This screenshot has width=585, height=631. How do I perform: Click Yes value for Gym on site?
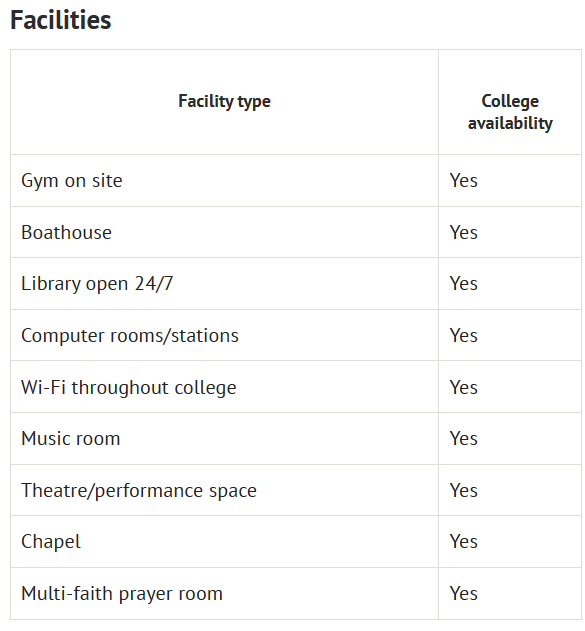pyautogui.click(x=463, y=181)
